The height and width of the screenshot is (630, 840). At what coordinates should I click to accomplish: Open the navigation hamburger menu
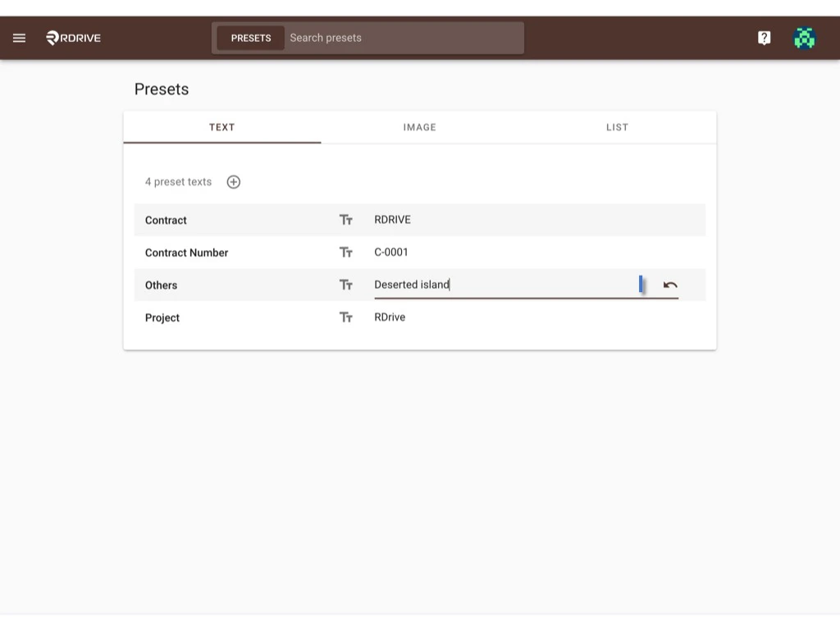coord(19,37)
